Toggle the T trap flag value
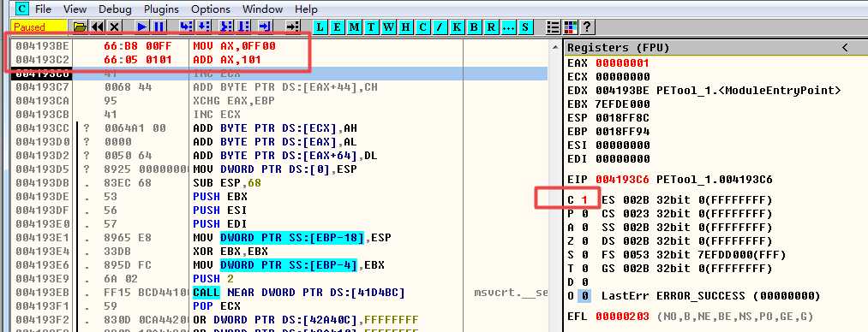868x332 pixels. [x=584, y=269]
